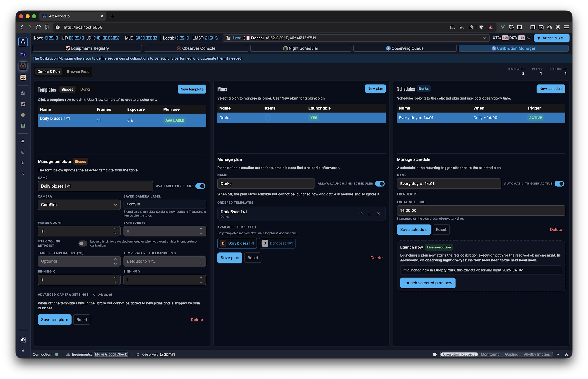Click the Binning X stepper arrows
Image resolution: width=588 pixels, height=379 pixels.
click(x=115, y=280)
